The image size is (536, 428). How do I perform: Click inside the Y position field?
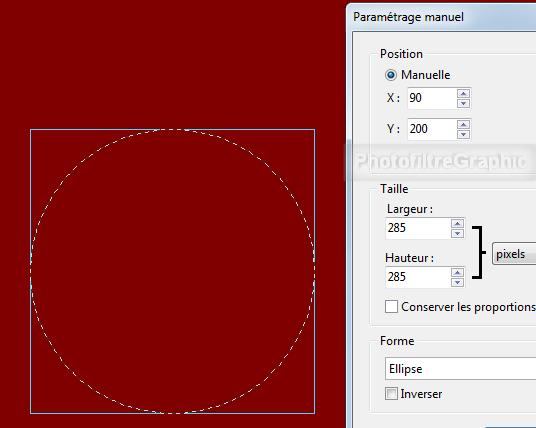(432, 129)
